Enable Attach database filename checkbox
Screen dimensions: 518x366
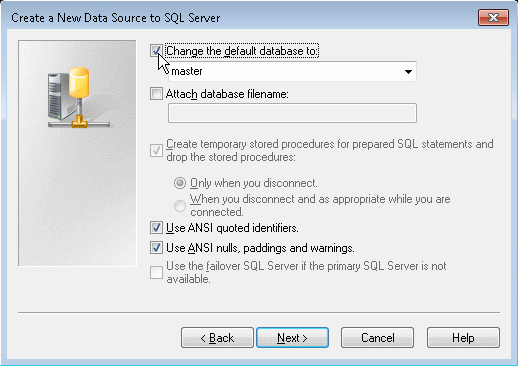[156, 94]
